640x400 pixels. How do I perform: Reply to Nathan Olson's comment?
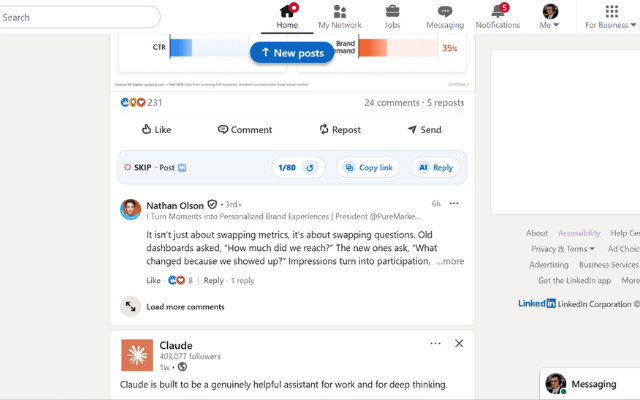[213, 280]
